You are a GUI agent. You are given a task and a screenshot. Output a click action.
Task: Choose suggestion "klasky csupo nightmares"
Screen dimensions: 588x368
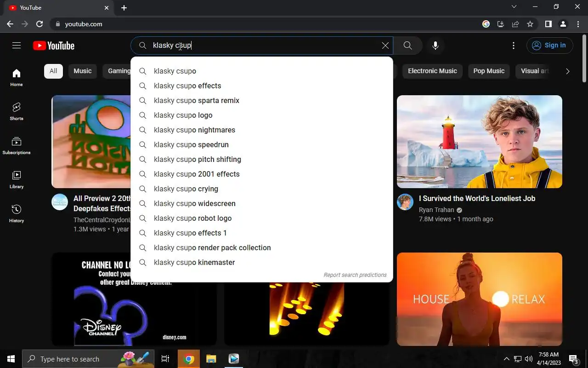point(262,130)
